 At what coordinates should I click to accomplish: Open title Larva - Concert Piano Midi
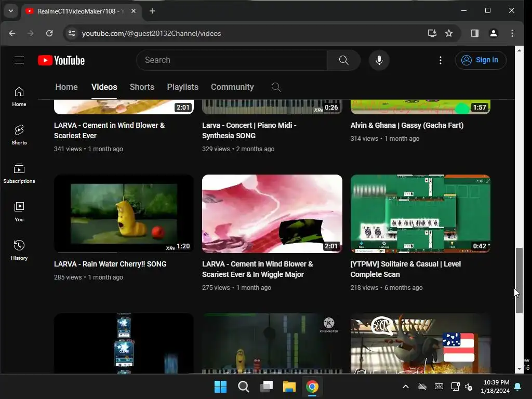[249, 130]
